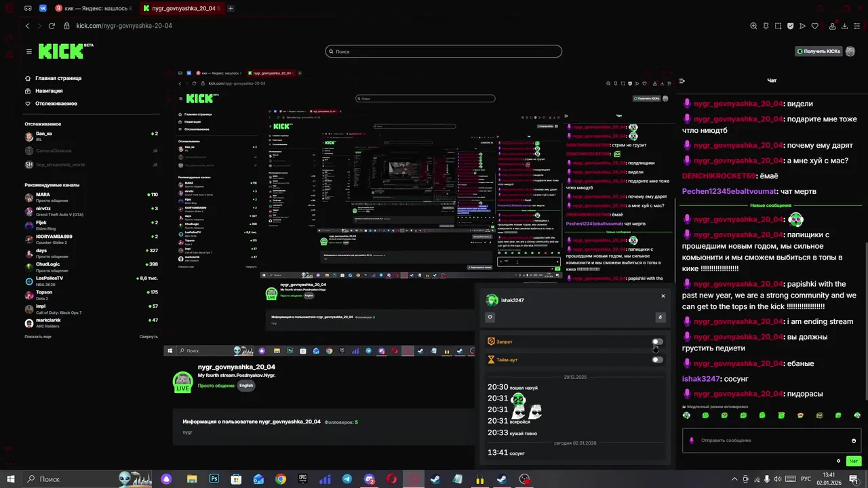This screenshot has height=488, width=868.
Task: Open recommended channel MARA
Action: pos(91,197)
